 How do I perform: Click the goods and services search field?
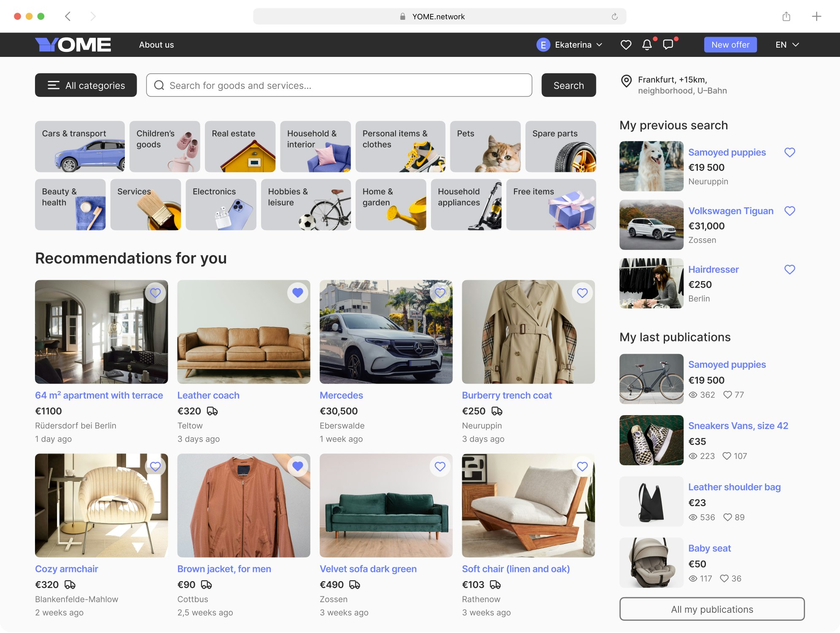tap(339, 85)
